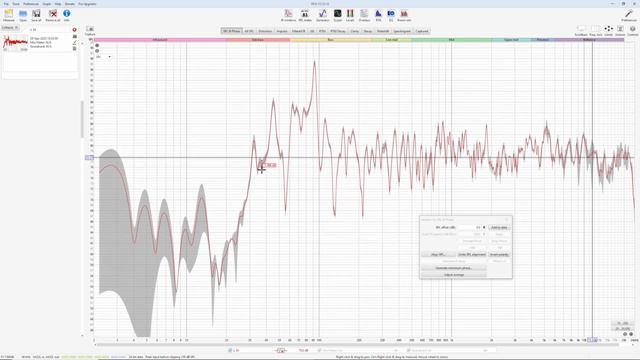Open the Pro Upgrades menu

[x=87, y=4]
